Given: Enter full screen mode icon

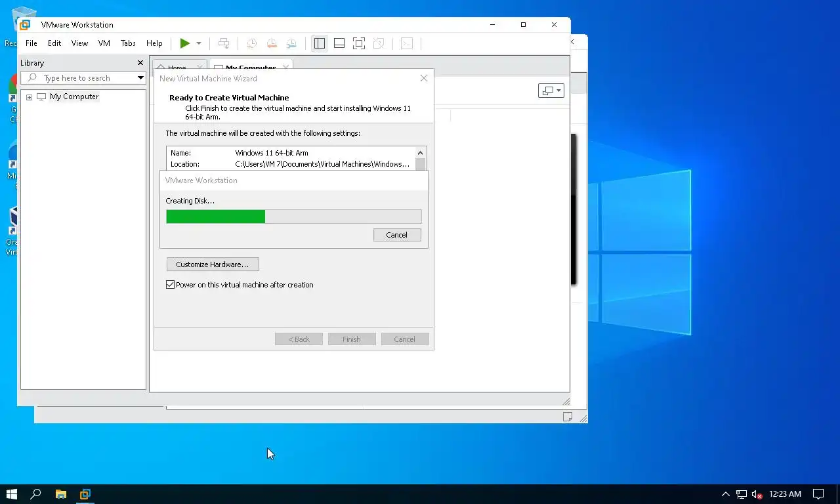Looking at the screenshot, I should [359, 43].
